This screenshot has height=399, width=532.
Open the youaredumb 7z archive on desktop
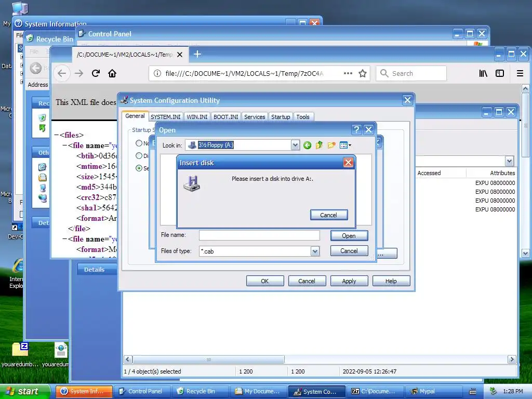point(20,354)
